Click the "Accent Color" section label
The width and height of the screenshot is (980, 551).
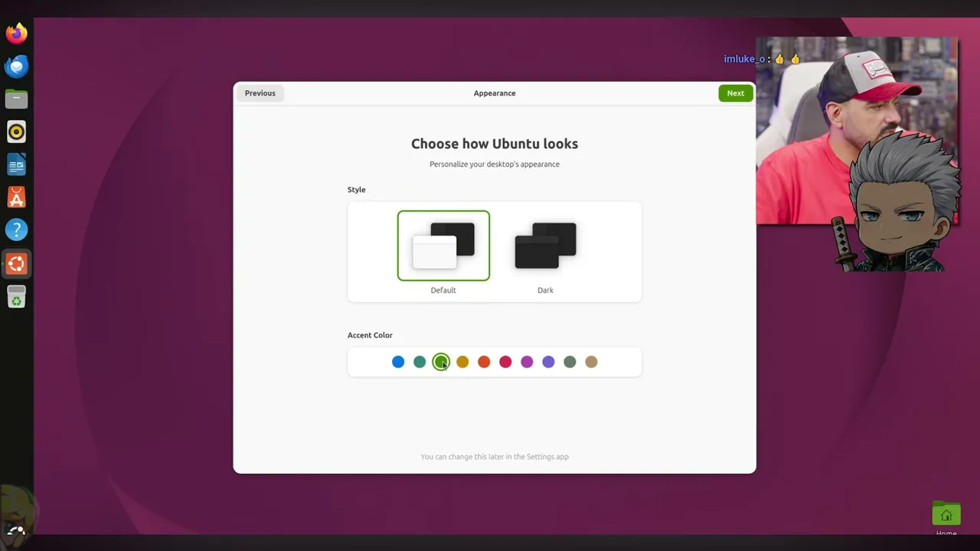pos(370,335)
